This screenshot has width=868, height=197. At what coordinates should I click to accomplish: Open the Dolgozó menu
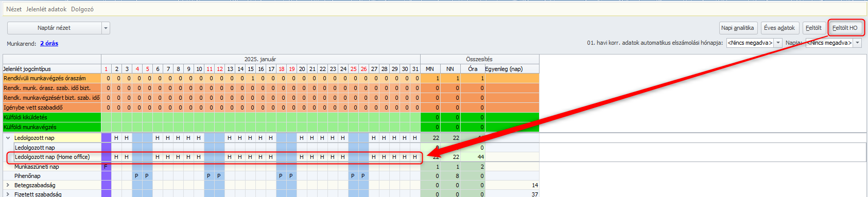82,9
